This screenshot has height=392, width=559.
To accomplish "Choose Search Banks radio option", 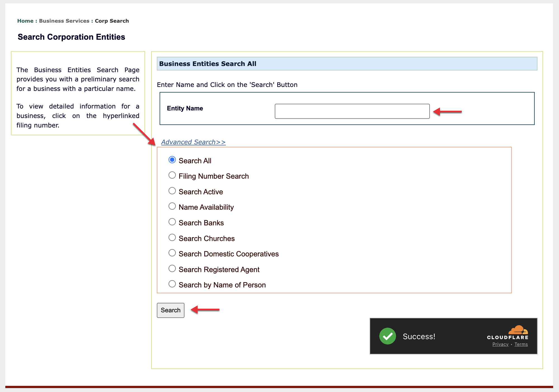I will pos(172,222).
